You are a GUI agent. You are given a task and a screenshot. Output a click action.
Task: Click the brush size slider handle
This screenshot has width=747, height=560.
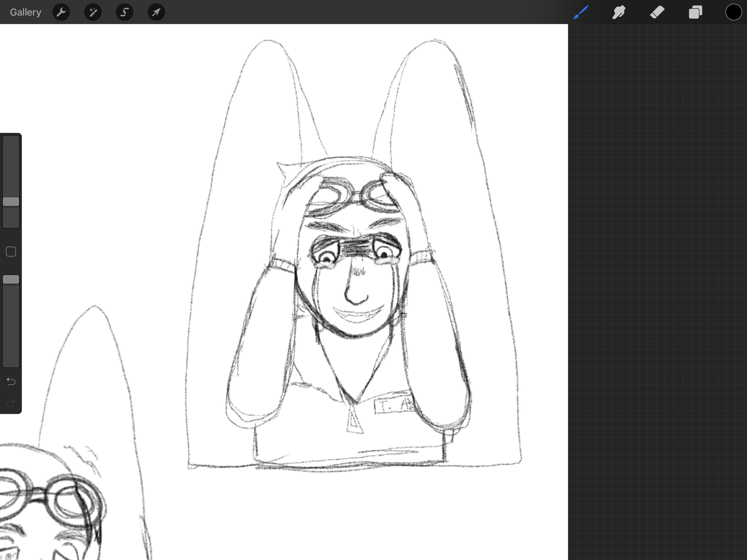point(11,202)
